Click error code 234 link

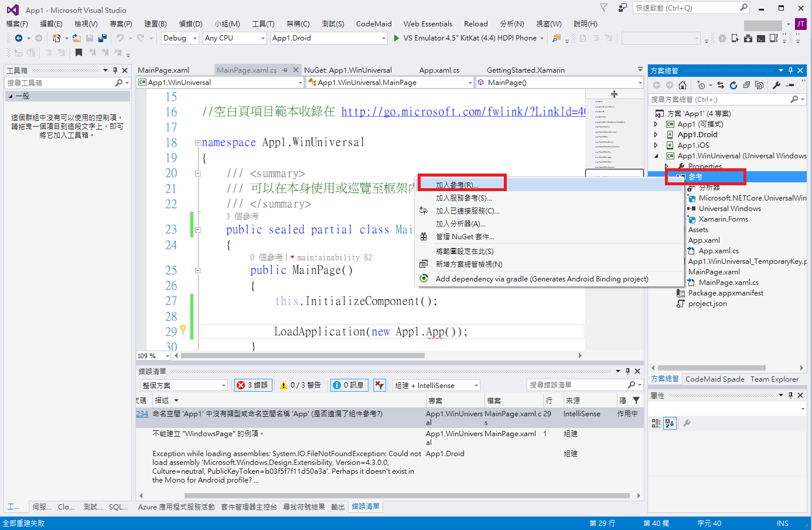point(142,414)
